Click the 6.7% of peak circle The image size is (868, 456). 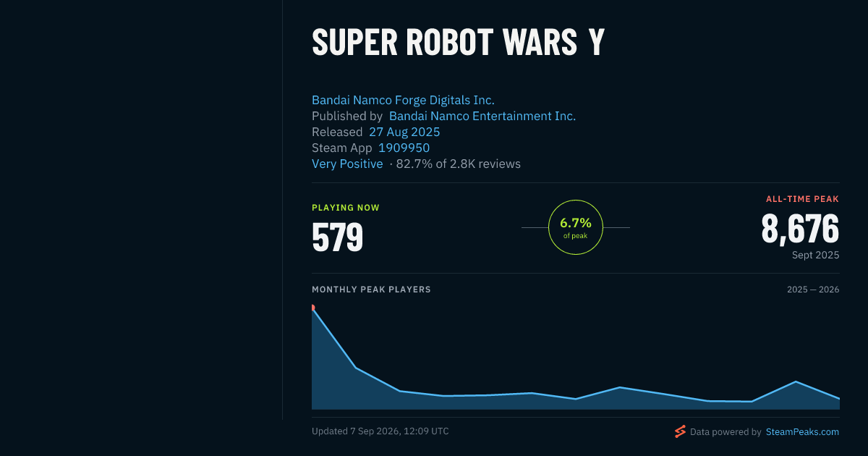pyautogui.click(x=576, y=227)
